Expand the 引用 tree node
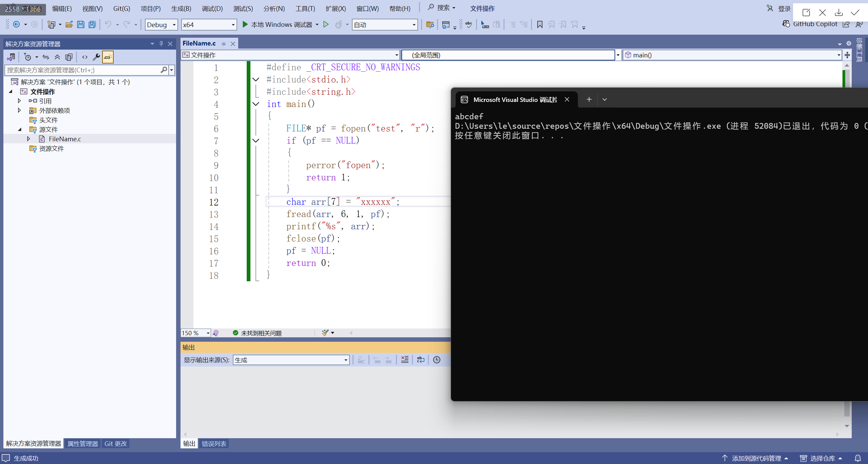 [19, 101]
